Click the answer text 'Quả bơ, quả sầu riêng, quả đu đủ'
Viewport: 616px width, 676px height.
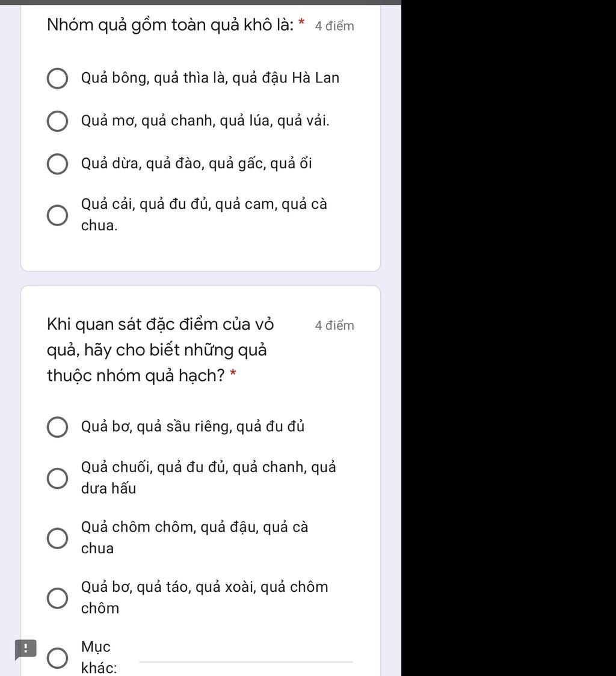[192, 427]
